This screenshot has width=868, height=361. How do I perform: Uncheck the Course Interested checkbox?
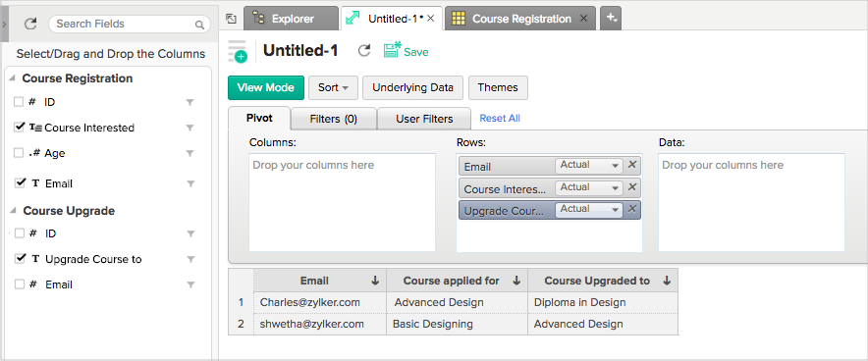(19, 128)
